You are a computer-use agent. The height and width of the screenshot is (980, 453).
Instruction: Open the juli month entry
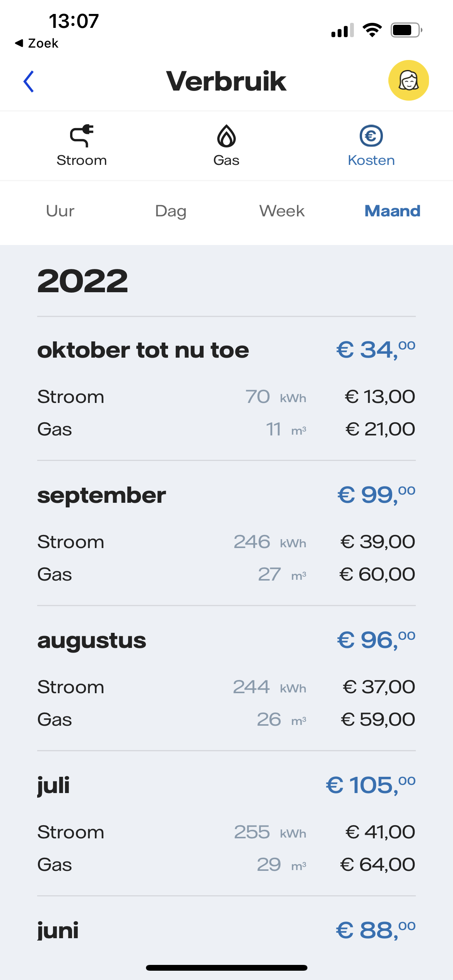click(53, 786)
